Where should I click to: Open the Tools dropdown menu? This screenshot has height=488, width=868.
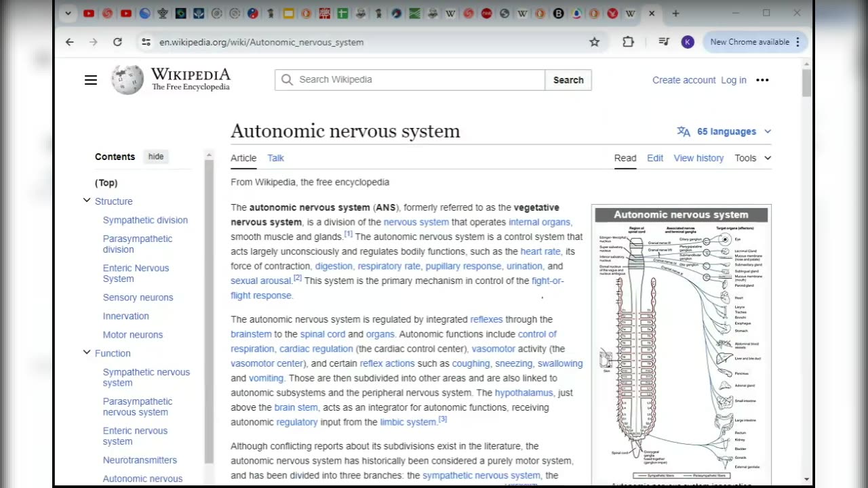click(753, 158)
